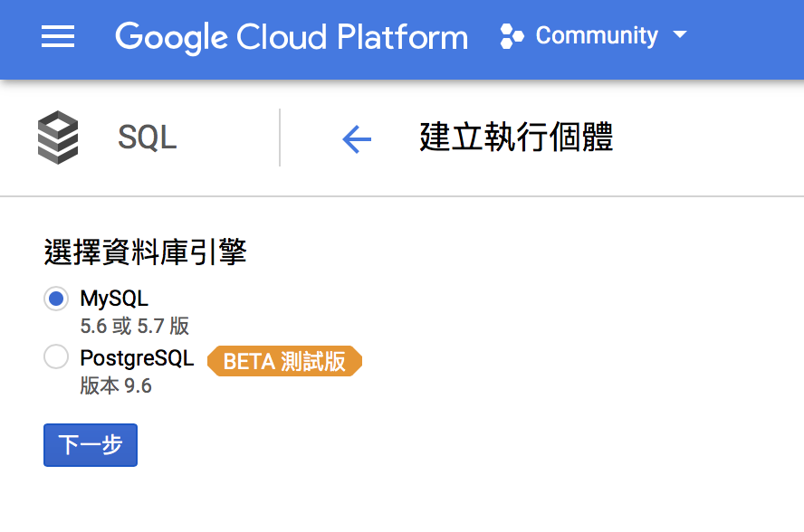
Task: Select the MySQL radio button
Action: (x=56, y=299)
